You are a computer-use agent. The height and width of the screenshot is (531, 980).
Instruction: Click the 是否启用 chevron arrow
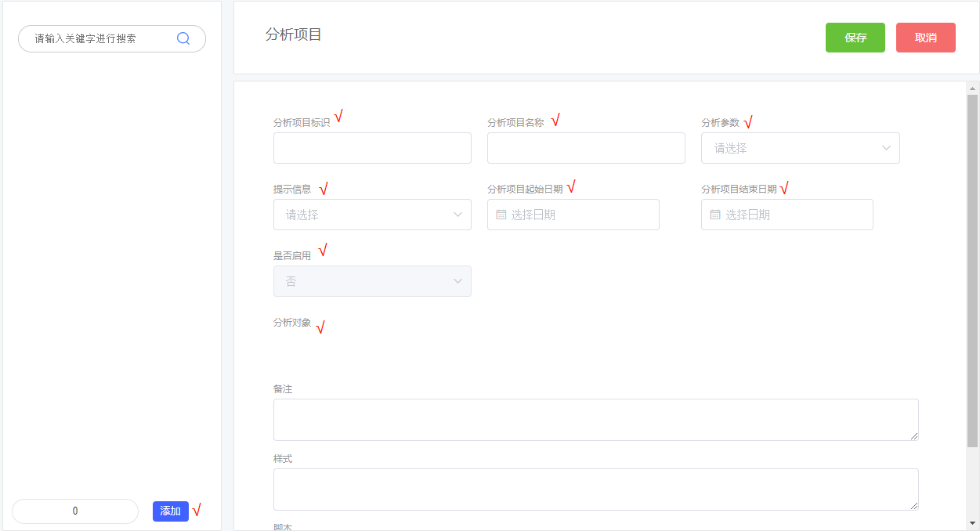coord(458,281)
